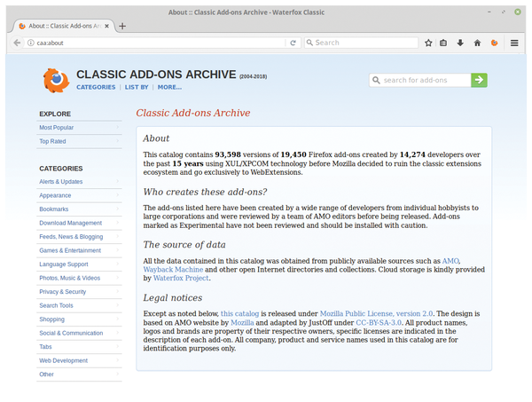Click the magnifier in add-ons search box
This screenshot has width=532, height=402.
(x=376, y=80)
